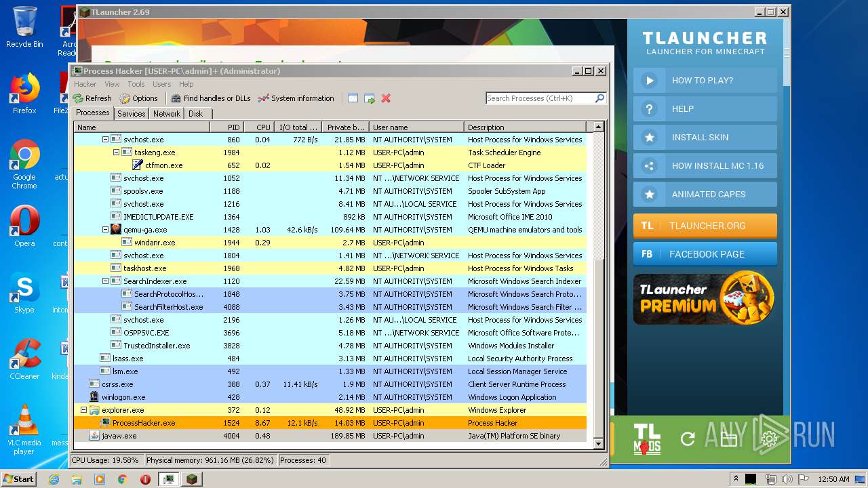The width and height of the screenshot is (868, 488).
Task: Sort by the Private bytes column header
Action: click(x=344, y=127)
